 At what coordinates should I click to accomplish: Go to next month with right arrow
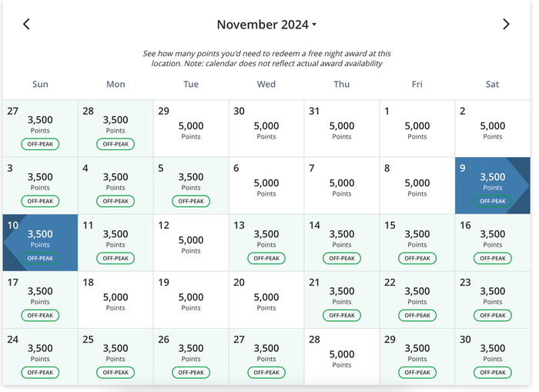coord(506,24)
